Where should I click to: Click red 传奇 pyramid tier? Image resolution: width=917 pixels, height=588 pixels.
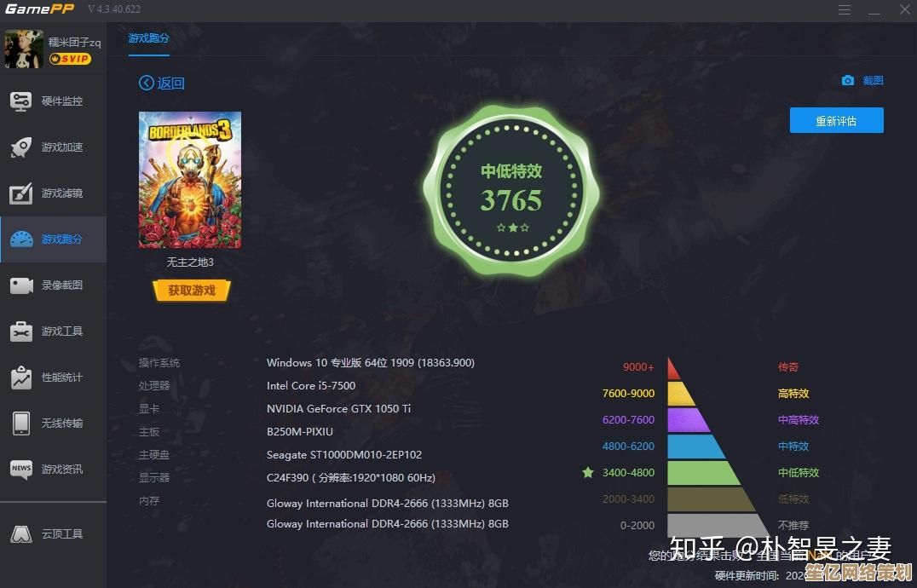[673, 369]
